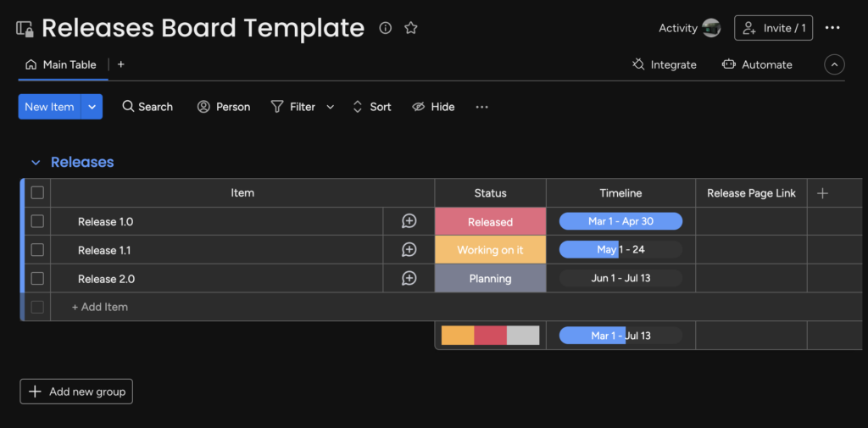Add a new board view tab

(121, 64)
